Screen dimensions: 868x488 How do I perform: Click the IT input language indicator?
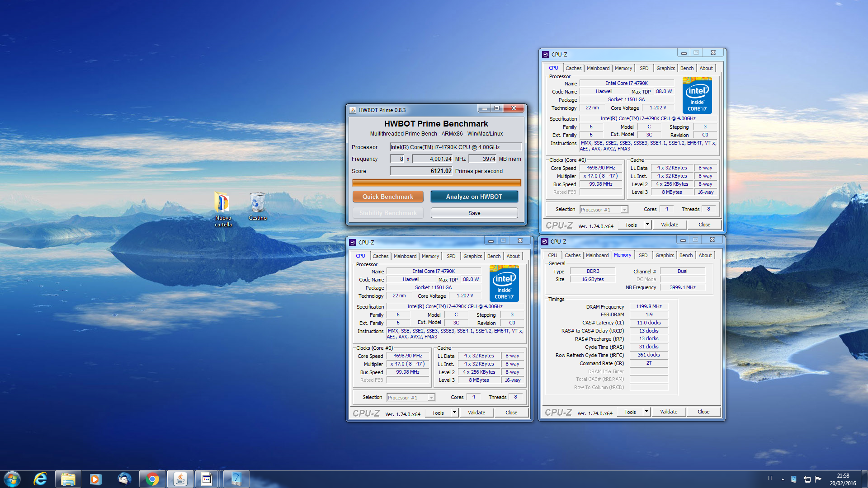pos(770,478)
